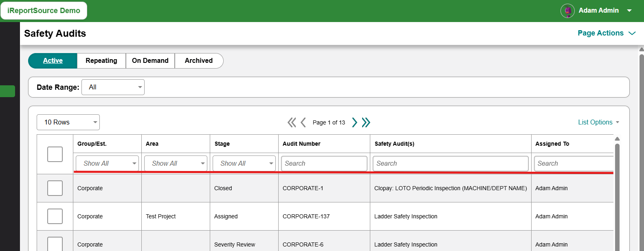The image size is (644, 251).
Task: Click Ladder Safety Inspection in the CORPORATE-6 row
Action: (406, 244)
